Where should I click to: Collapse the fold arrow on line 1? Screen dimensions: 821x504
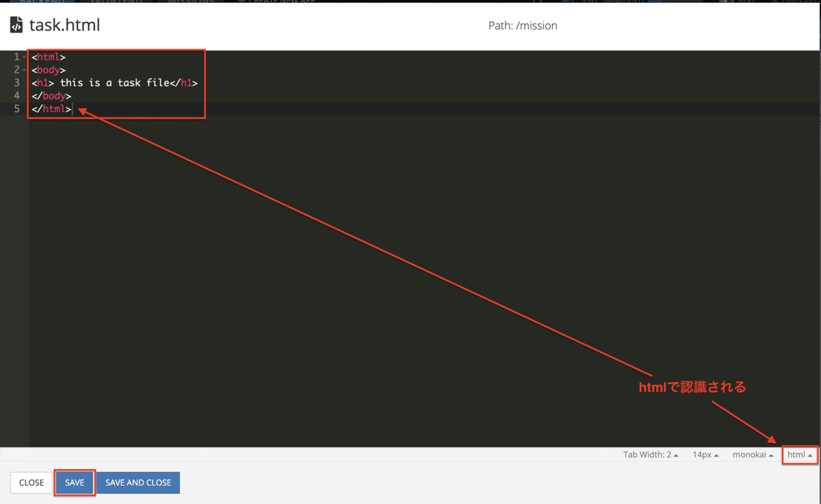24,57
